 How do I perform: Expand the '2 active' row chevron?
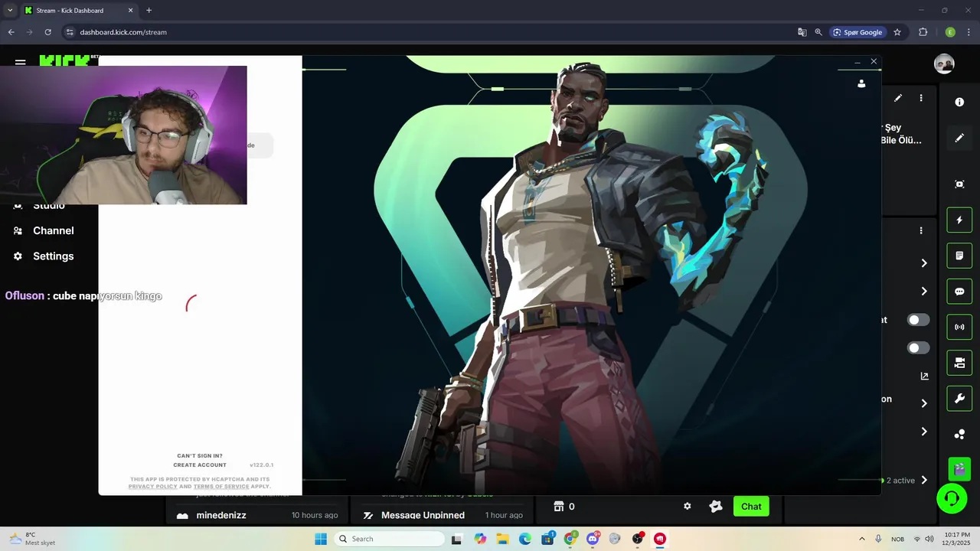[924, 481]
